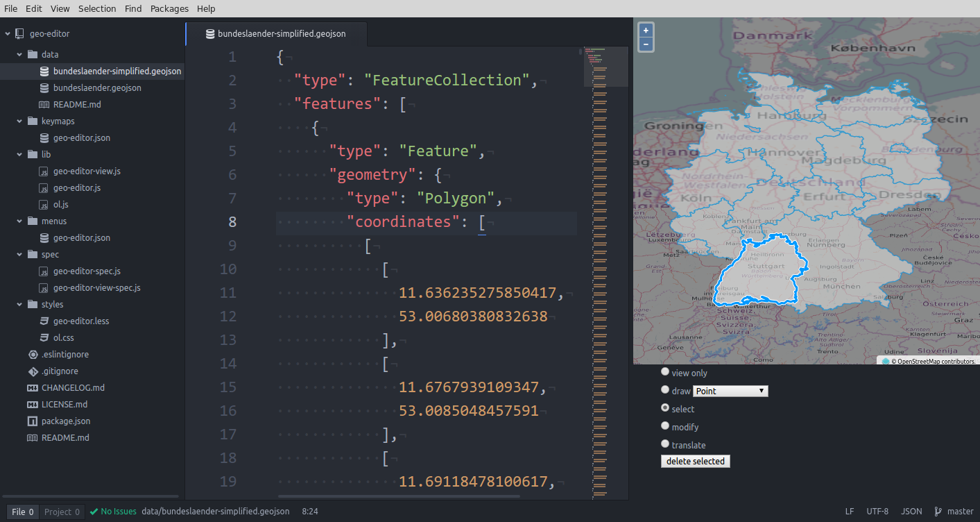The height and width of the screenshot is (522, 980).
Task: Click the geo-editor project root repo icon
Action: [x=19, y=33]
